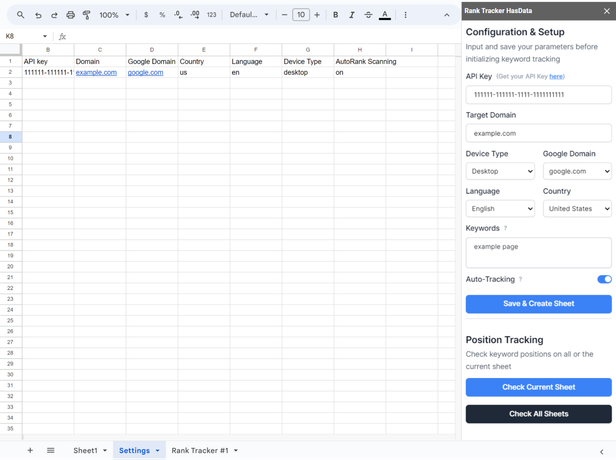Click the Check Current Sheet button
This screenshot has height=460, width=616.
[x=539, y=387]
